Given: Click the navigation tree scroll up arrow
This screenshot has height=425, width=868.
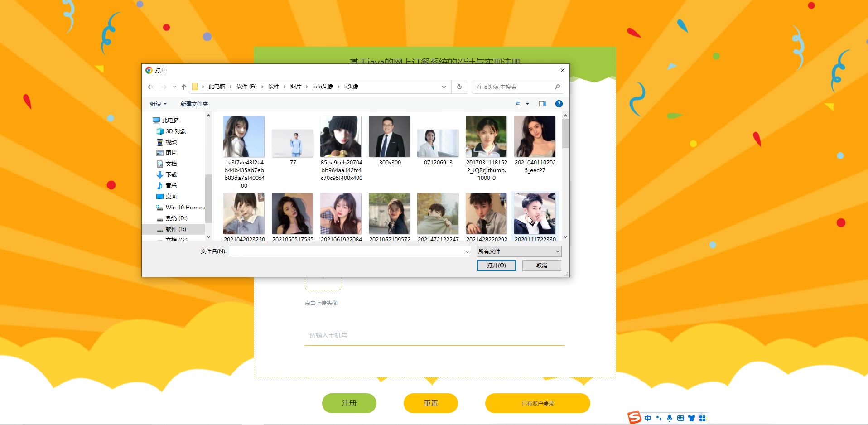Looking at the screenshot, I should pyautogui.click(x=208, y=116).
